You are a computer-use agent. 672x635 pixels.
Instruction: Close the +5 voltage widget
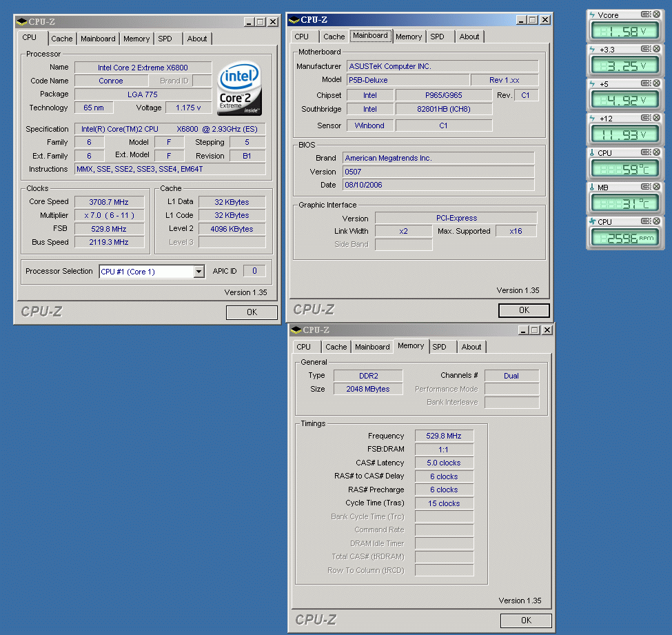pos(657,83)
